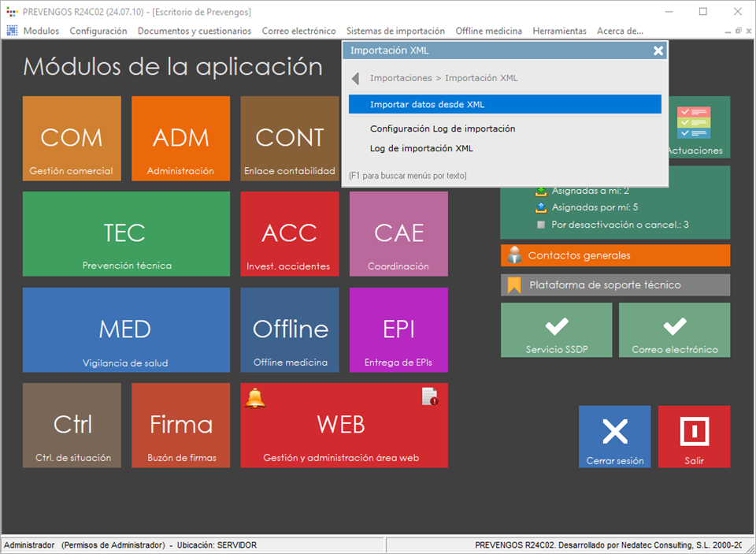This screenshot has width=756, height=554.
Task: Open the green TEC Prevención técnica tile
Action: coord(126,234)
